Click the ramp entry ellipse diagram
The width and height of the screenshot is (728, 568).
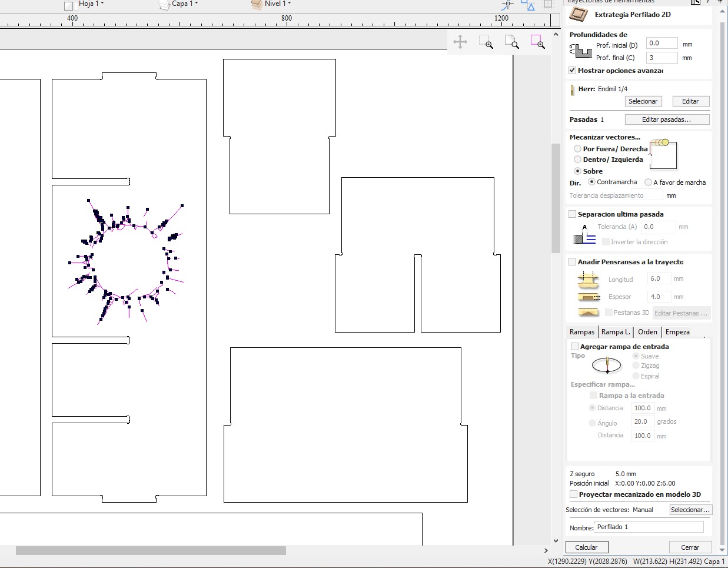[607, 366]
